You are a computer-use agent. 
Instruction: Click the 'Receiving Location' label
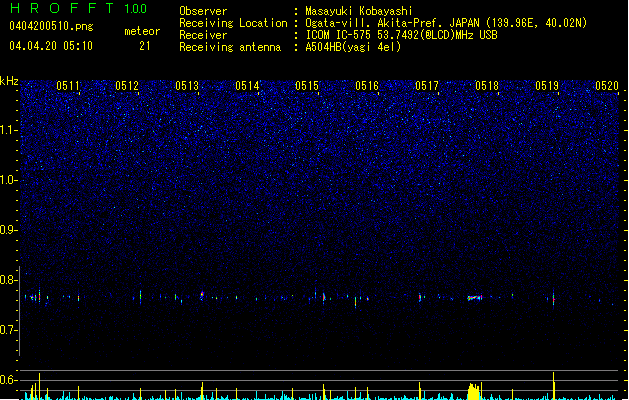233,23
